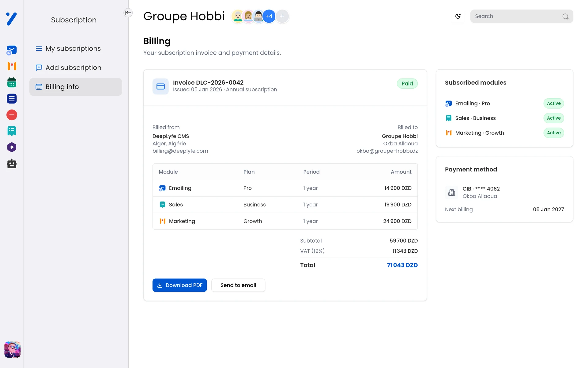Open the Emailing module in left rail

[x=12, y=50]
